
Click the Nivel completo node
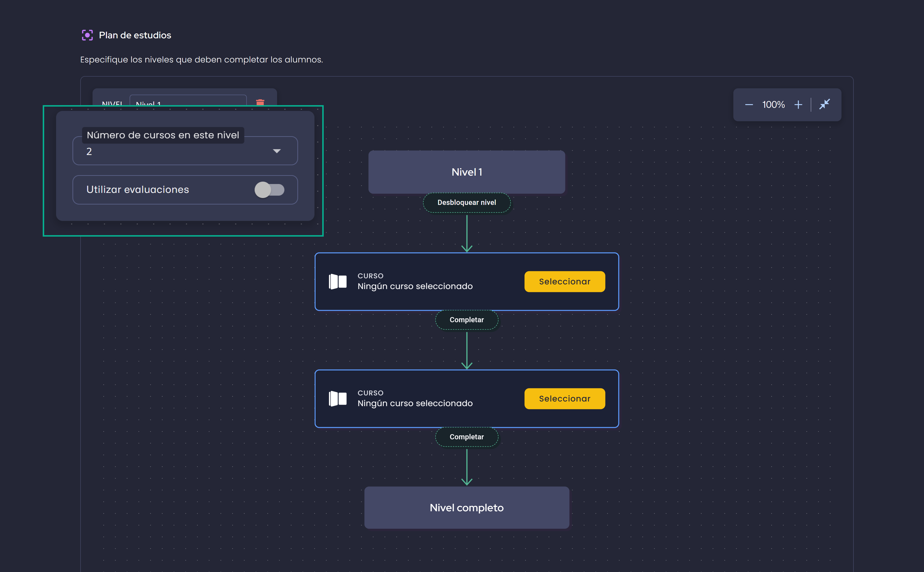467,507
